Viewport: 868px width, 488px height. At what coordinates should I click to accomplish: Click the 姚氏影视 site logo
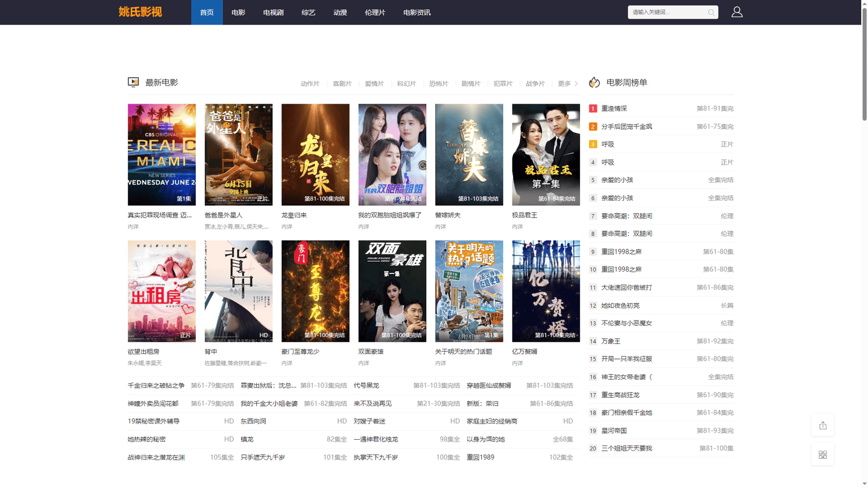click(x=140, y=12)
